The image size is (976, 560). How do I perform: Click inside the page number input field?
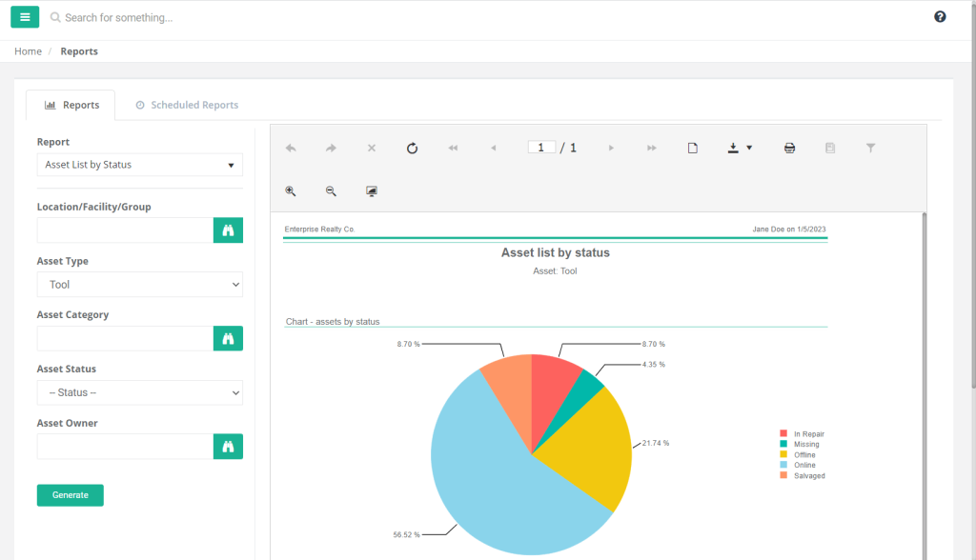[x=540, y=148]
